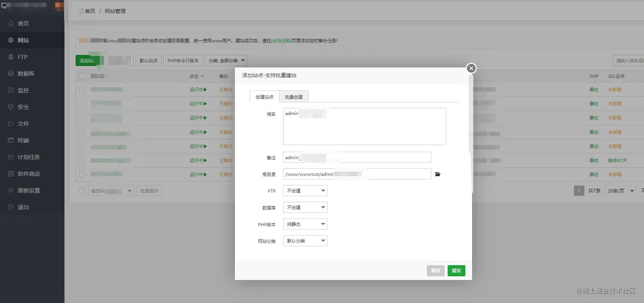The height and width of the screenshot is (303, 644).
Task: Click the panel settings gear icon
Action: (x=11, y=190)
